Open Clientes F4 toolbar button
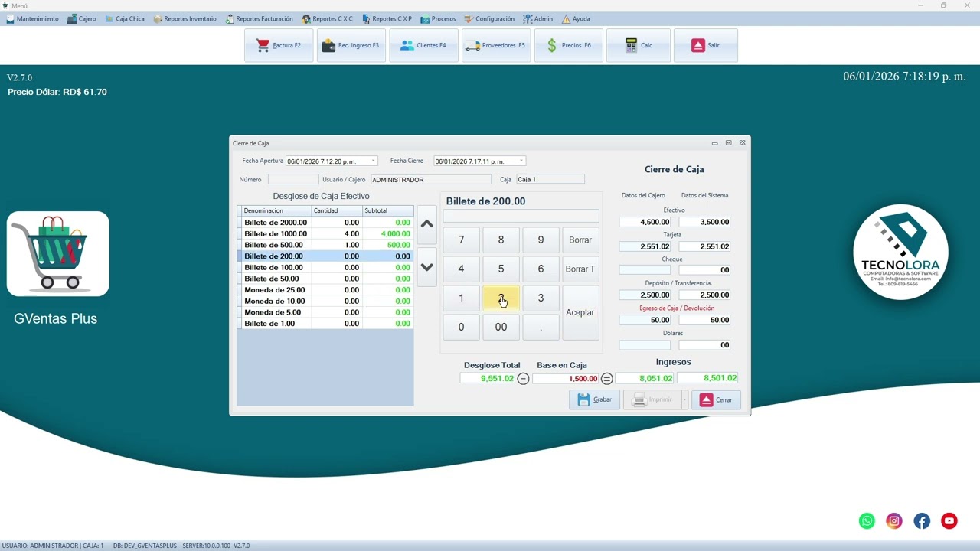 423,45
